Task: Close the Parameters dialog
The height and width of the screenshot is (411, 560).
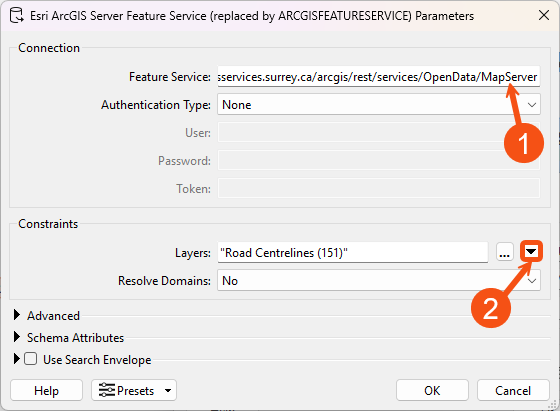Action: pos(544,15)
